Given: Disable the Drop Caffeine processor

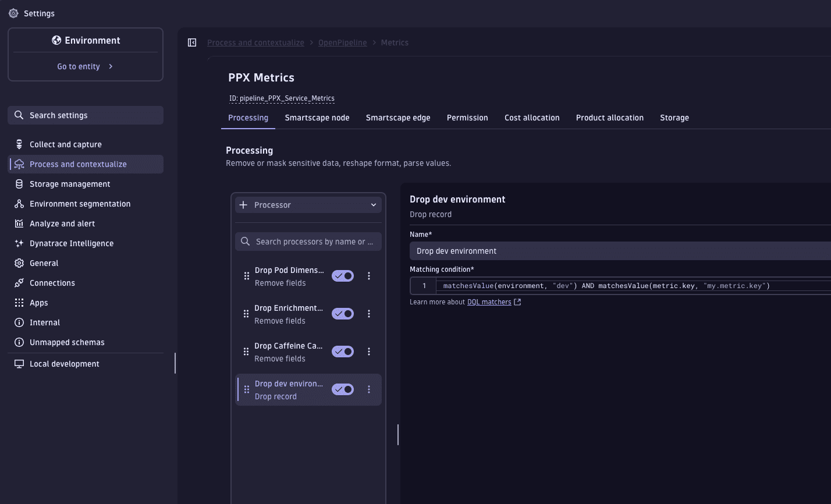Looking at the screenshot, I should click(x=343, y=351).
